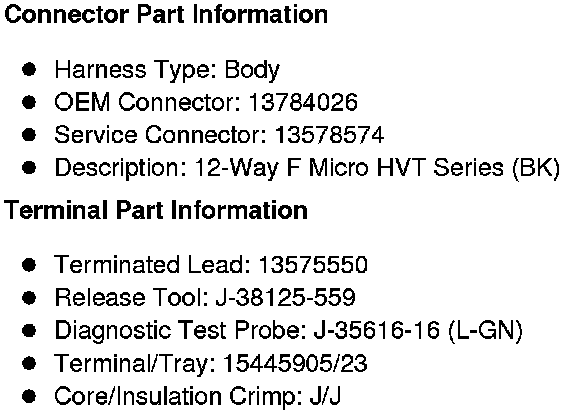Viewport: 576px width, 416px height.
Task: Click bullet beside Harness Type
Action: 29,69
